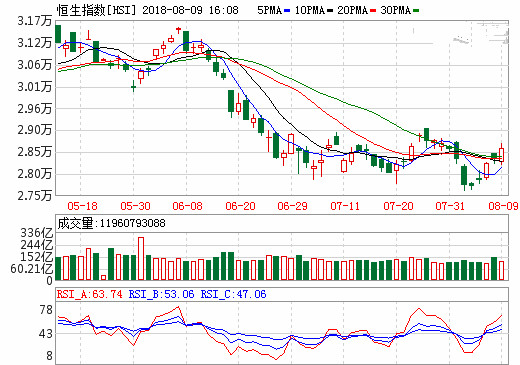Viewport: 520px width, 365px height.
Task: Select the 07-31 date label
Action: pos(450,206)
